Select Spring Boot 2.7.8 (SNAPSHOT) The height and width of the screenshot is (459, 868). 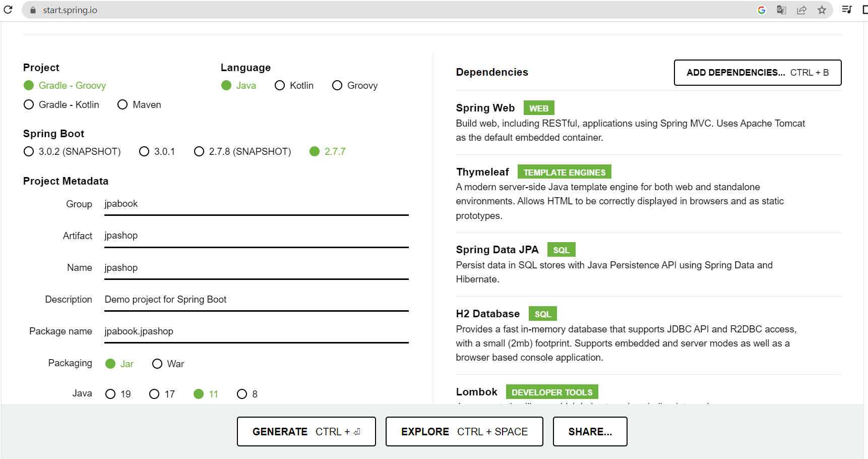coord(242,151)
